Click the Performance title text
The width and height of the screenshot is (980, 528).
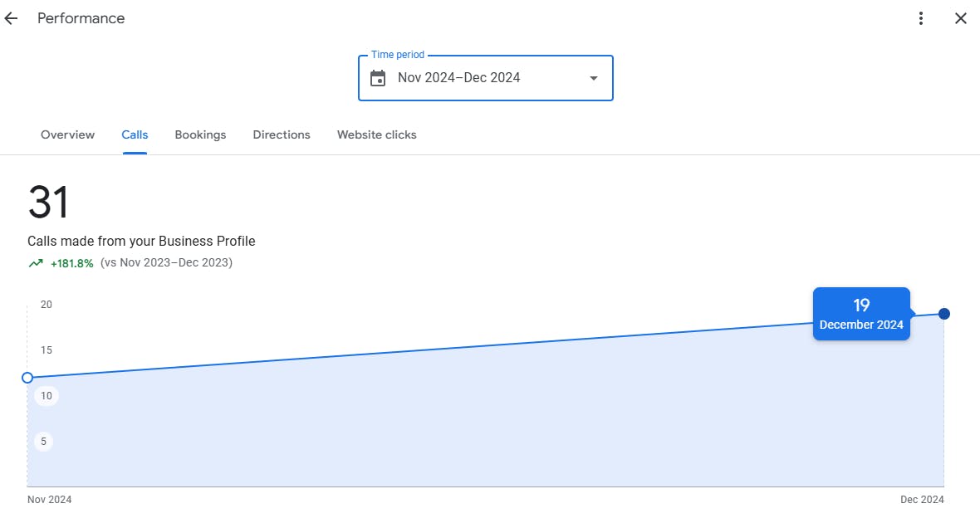[81, 18]
